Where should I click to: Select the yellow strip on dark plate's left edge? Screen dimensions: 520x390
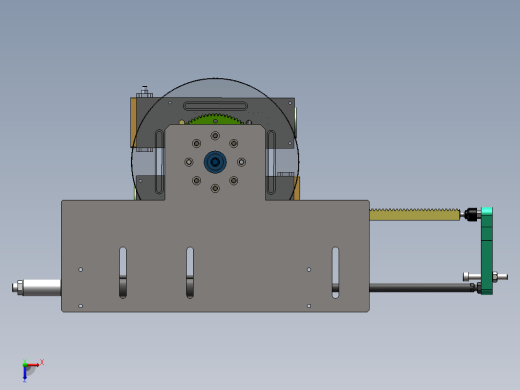(133, 122)
